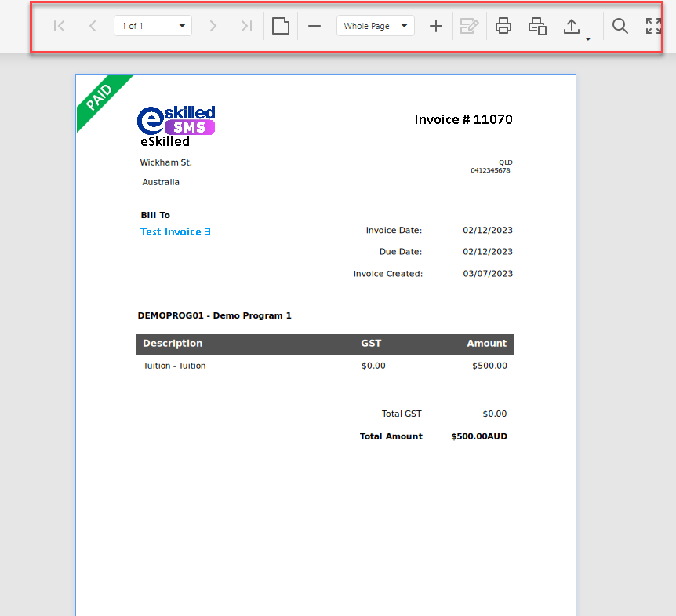This screenshot has width=676, height=616.
Task: Toggle the editing fields highlight icon
Action: point(469,26)
